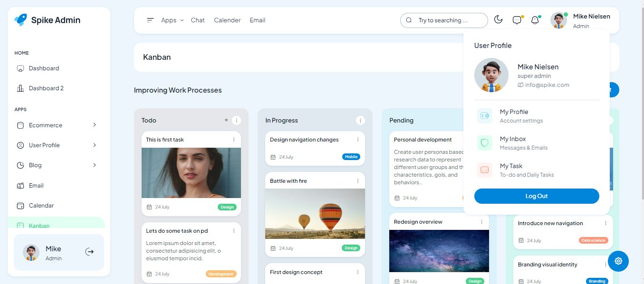Screen dimensions: 644x284
Task: Open 'Redesign overview' card menu
Action: point(481,222)
